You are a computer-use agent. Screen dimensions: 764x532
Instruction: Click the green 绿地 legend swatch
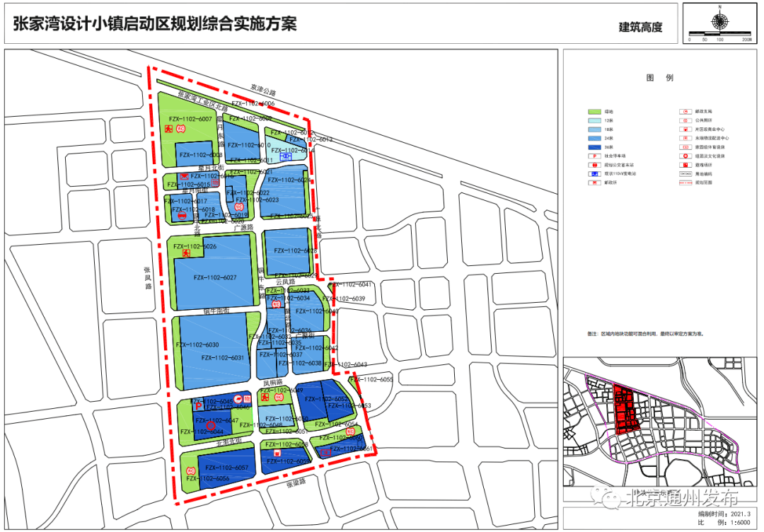(x=594, y=112)
